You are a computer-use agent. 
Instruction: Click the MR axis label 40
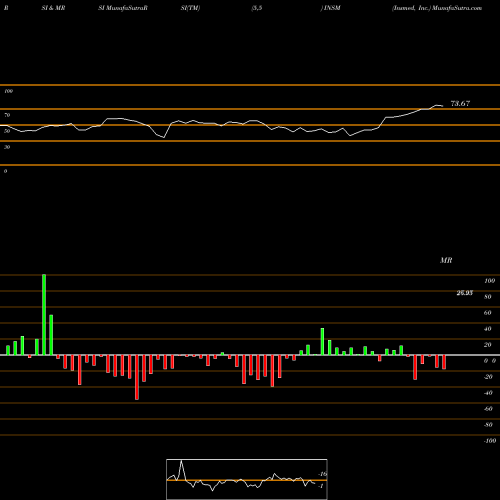click(488, 329)
